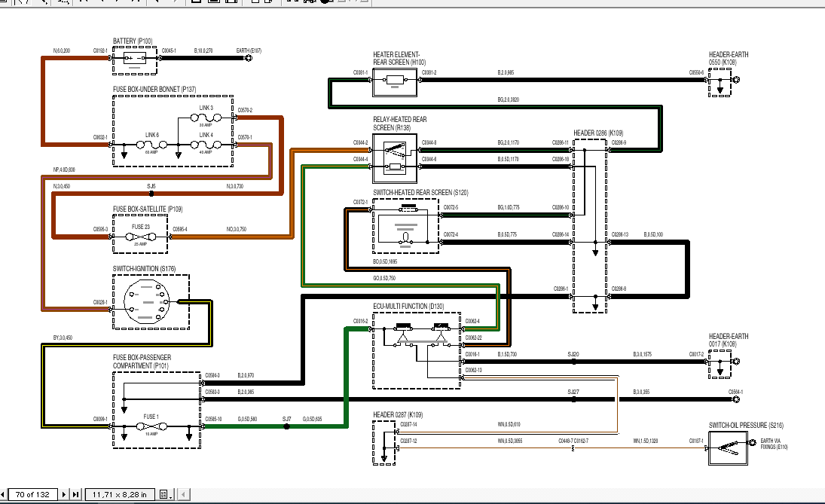Open the page layout dropdown
Image resolution: width=825 pixels, height=504 pixels.
165,494
